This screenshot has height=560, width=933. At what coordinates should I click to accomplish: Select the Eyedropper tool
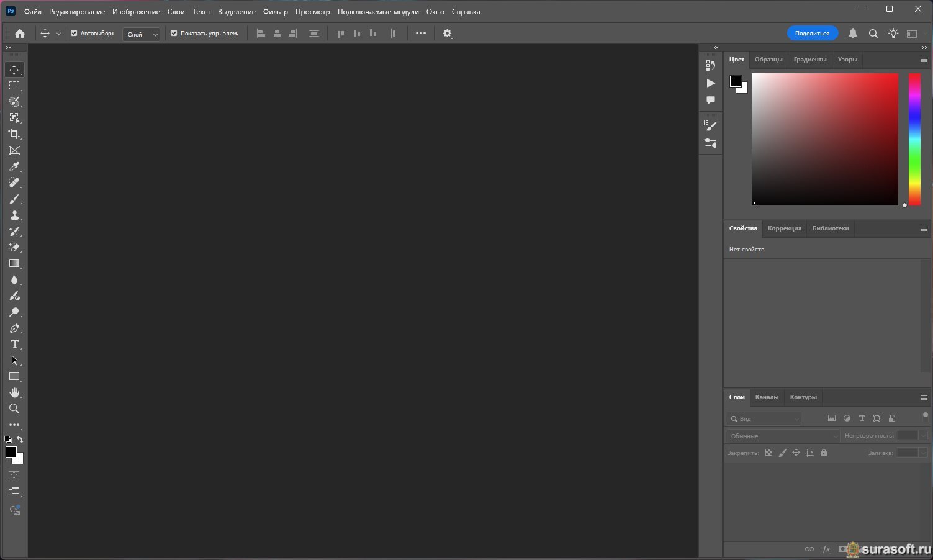[x=14, y=166]
